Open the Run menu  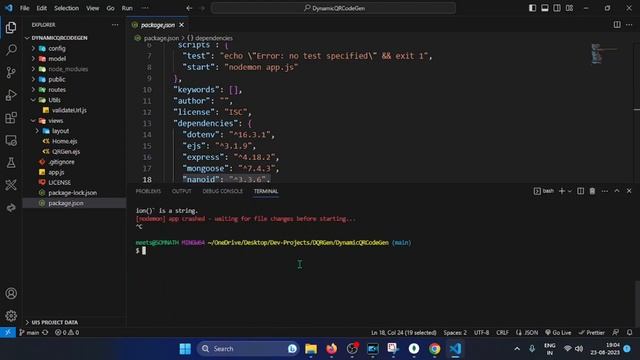127,8
